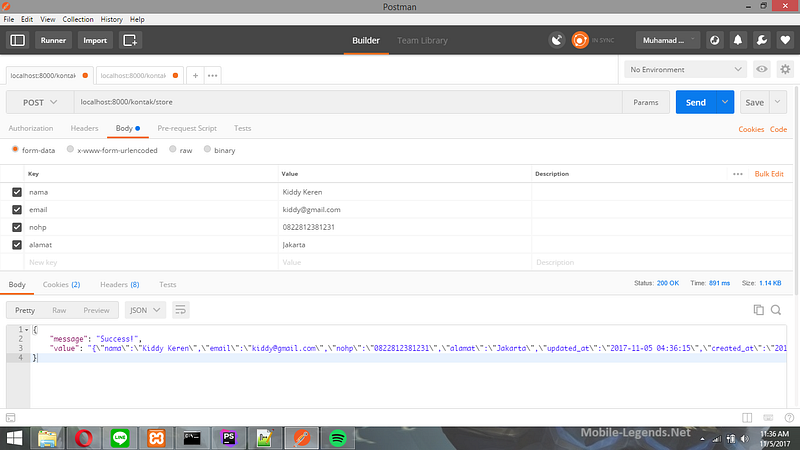Click the Import button

(x=95, y=40)
